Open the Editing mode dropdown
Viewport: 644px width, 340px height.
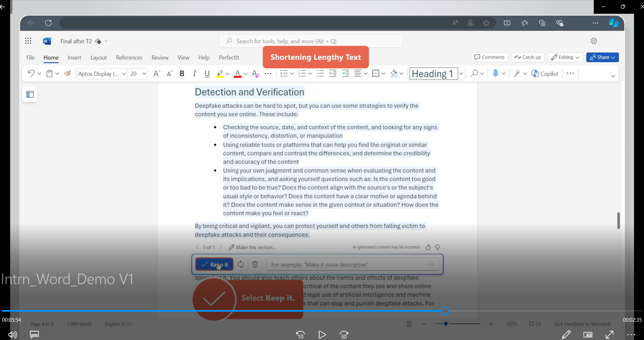pos(565,57)
